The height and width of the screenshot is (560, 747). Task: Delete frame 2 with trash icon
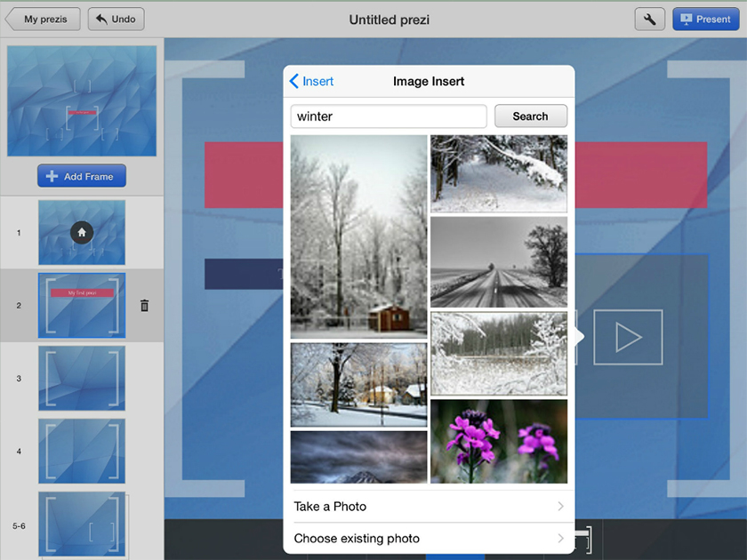click(x=144, y=306)
